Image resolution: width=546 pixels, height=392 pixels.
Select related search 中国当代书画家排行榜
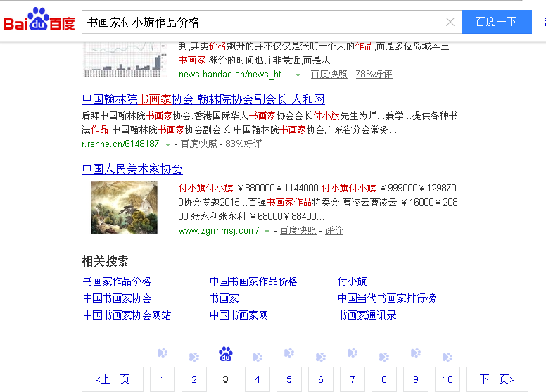click(x=387, y=298)
